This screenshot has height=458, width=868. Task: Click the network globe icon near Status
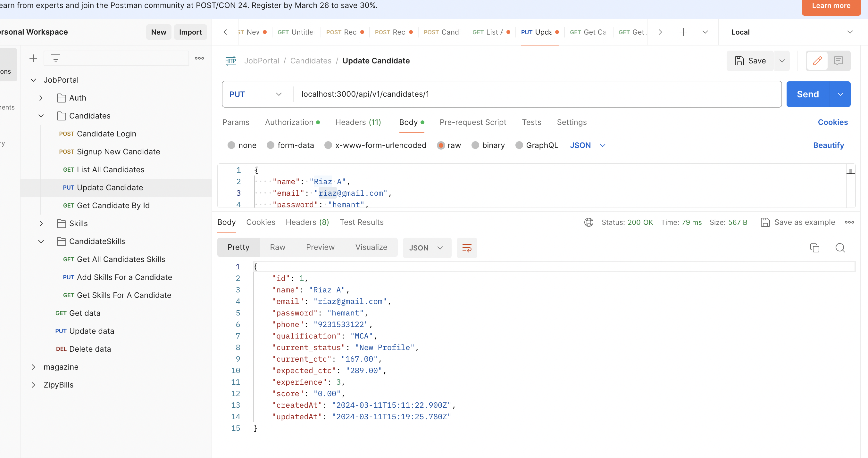coord(589,222)
